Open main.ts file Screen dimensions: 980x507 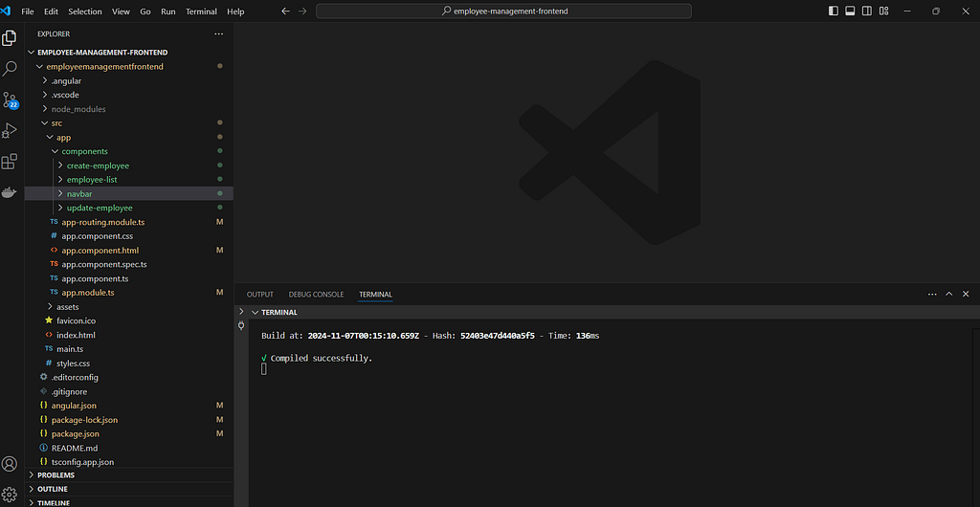tap(129, 348)
